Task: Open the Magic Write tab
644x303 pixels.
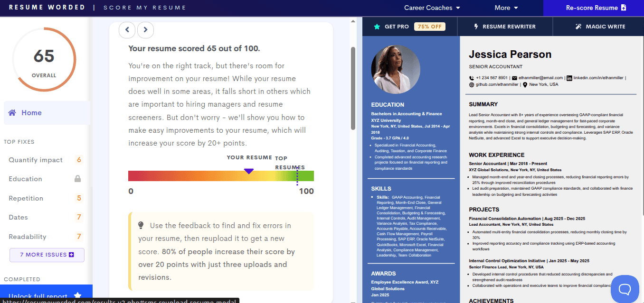Action: pos(599,27)
